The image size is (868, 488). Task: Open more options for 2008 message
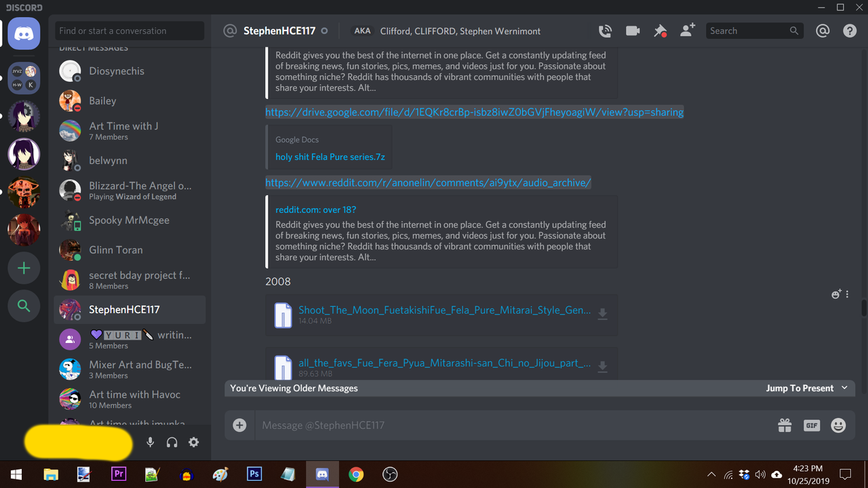tap(848, 294)
